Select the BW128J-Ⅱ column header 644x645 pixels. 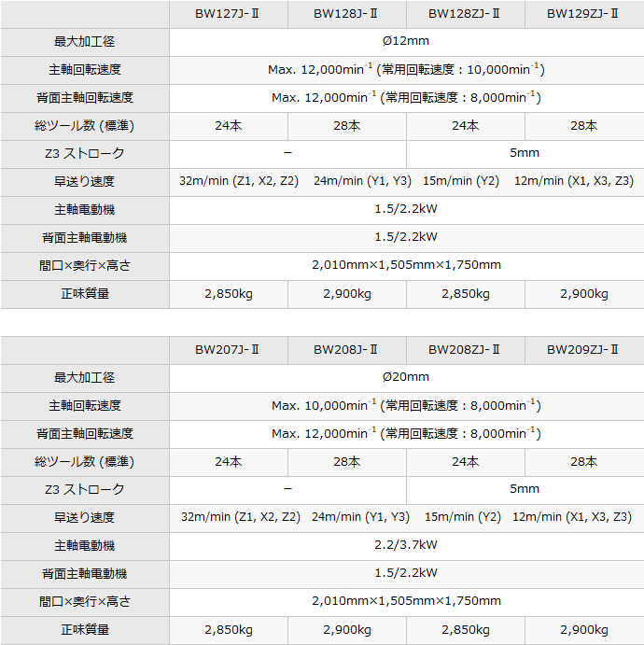(346, 14)
